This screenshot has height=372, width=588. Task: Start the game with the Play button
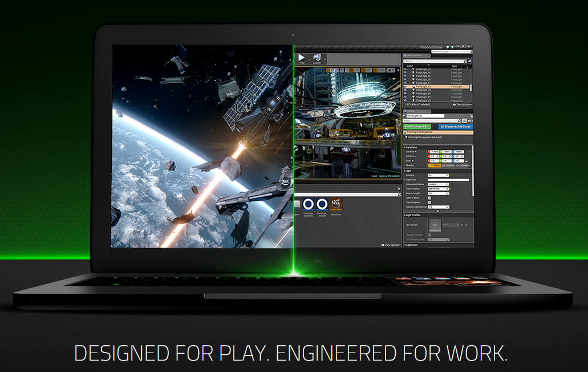pyautogui.click(x=302, y=58)
